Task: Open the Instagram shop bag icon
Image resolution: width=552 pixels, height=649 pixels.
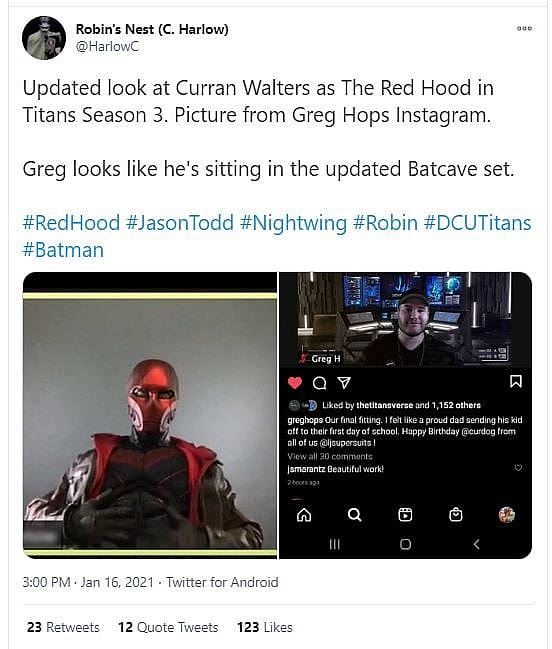Action: (456, 514)
